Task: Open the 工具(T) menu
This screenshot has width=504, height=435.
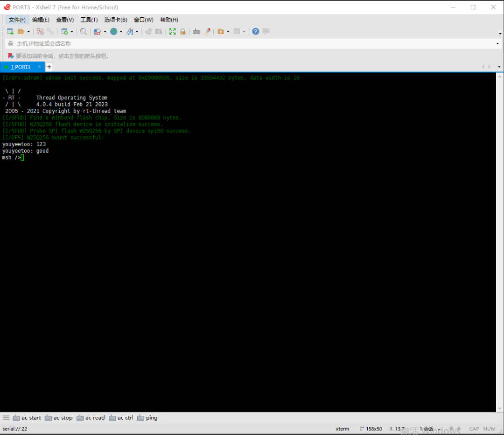Action: point(89,20)
